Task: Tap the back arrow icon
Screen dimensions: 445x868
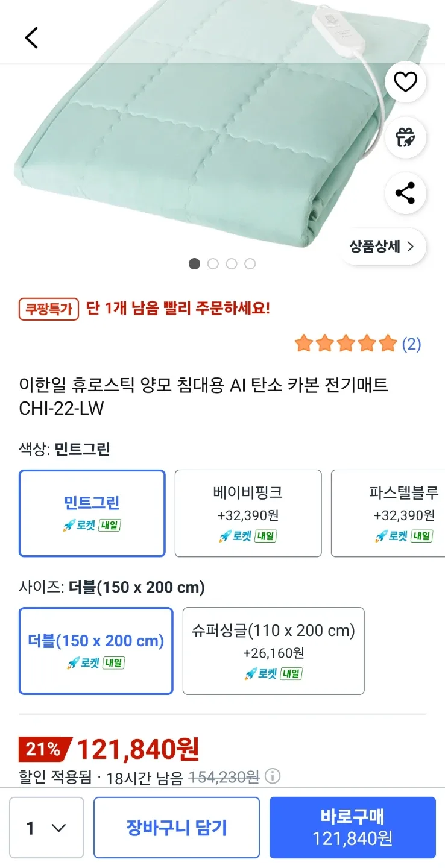Action: [x=31, y=37]
